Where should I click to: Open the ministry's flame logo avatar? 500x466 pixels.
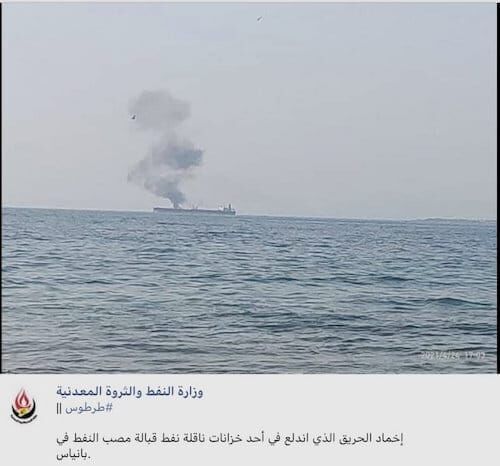pos(24,405)
